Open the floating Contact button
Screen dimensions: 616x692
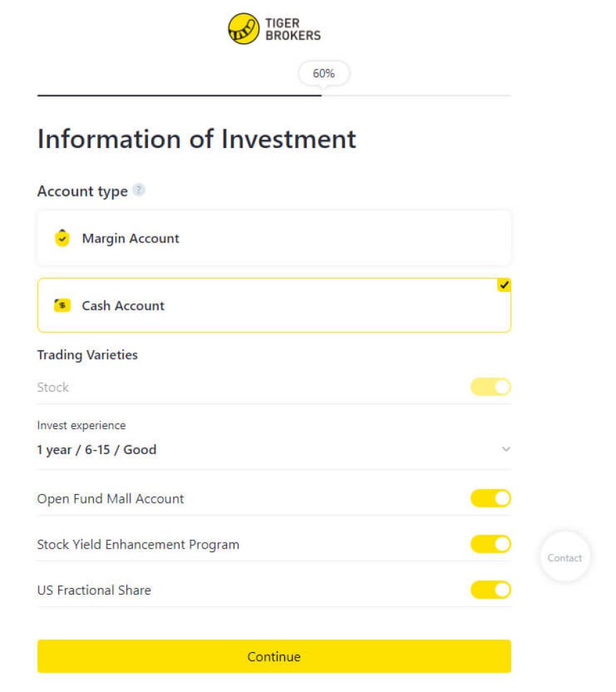[x=565, y=558]
